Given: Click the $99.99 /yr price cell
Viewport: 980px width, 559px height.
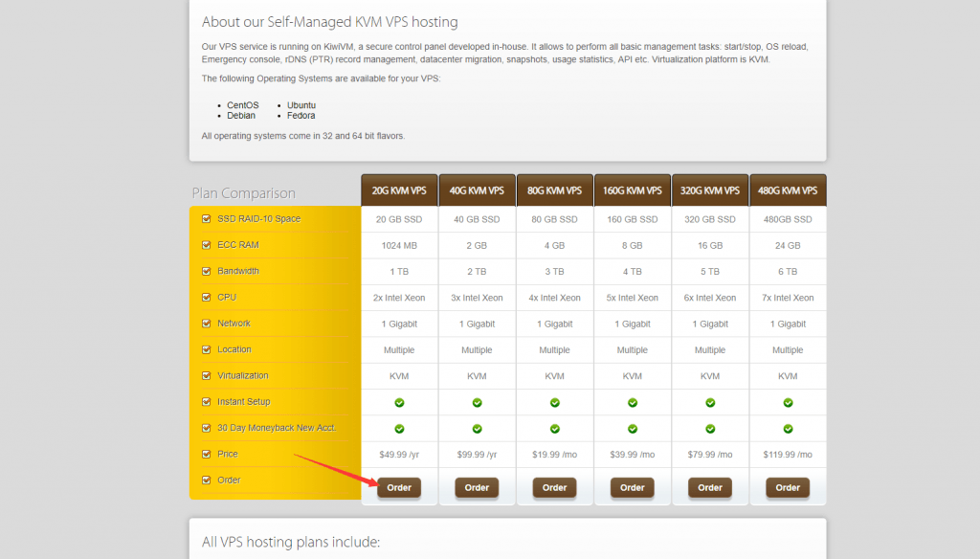Looking at the screenshot, I should [x=477, y=455].
